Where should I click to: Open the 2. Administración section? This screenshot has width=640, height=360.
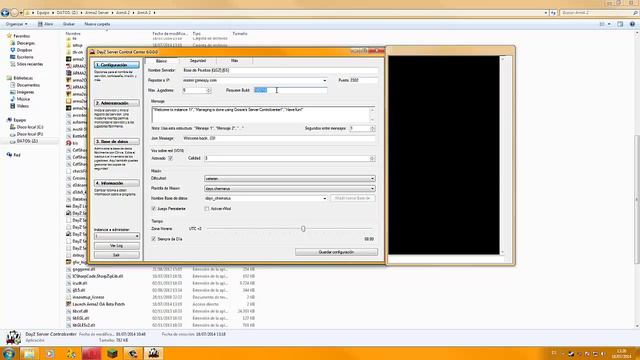click(x=117, y=103)
